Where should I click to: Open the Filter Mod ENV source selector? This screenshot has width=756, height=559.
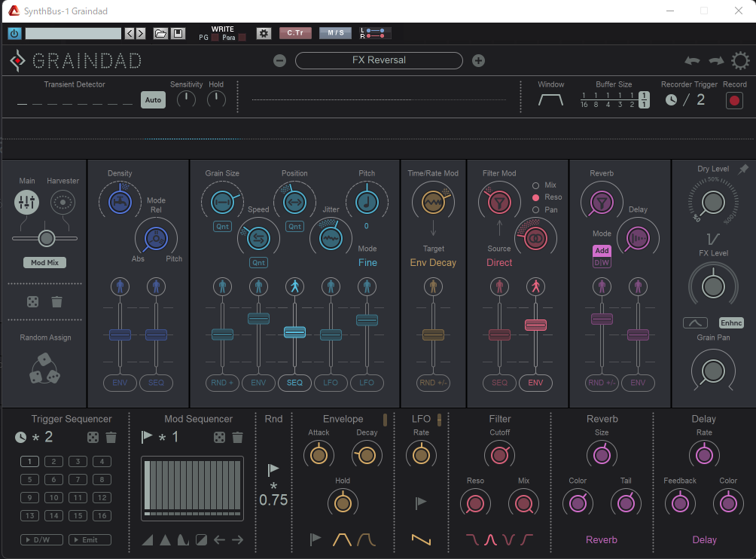click(535, 383)
